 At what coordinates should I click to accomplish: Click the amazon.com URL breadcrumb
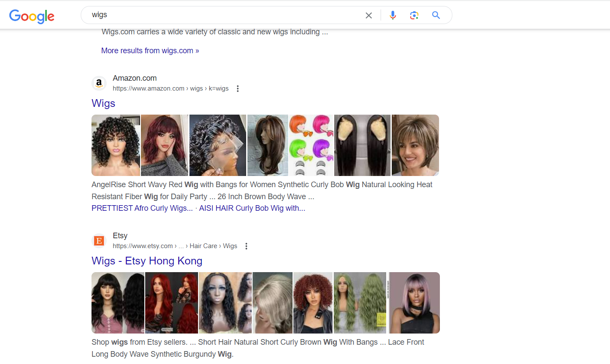171,88
